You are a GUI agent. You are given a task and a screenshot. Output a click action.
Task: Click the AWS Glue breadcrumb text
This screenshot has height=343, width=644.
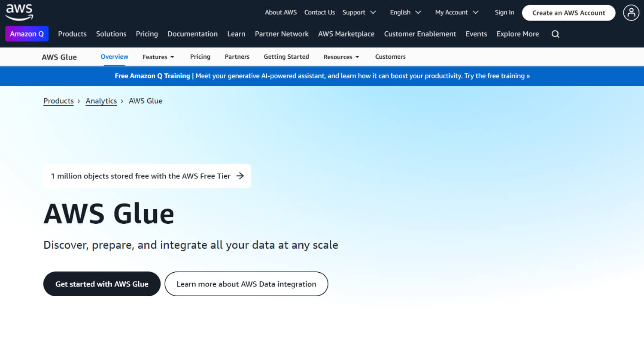pos(146,101)
